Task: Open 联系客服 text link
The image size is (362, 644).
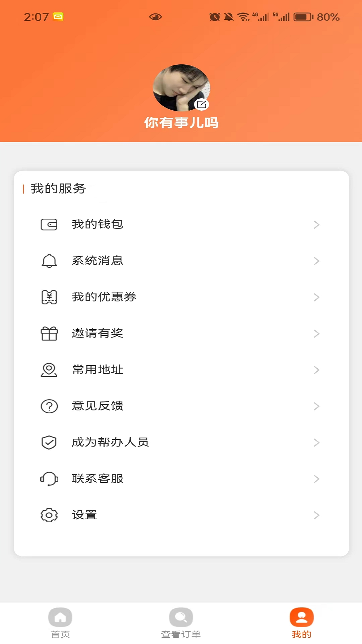Action: (98, 479)
